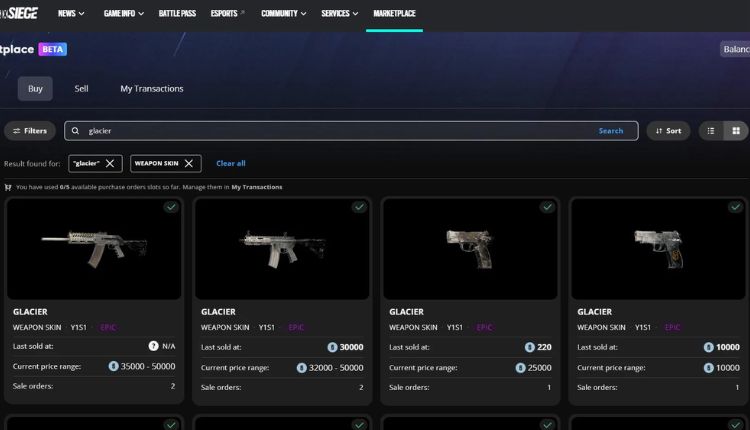
Task: Switch to grid view
Action: click(736, 131)
